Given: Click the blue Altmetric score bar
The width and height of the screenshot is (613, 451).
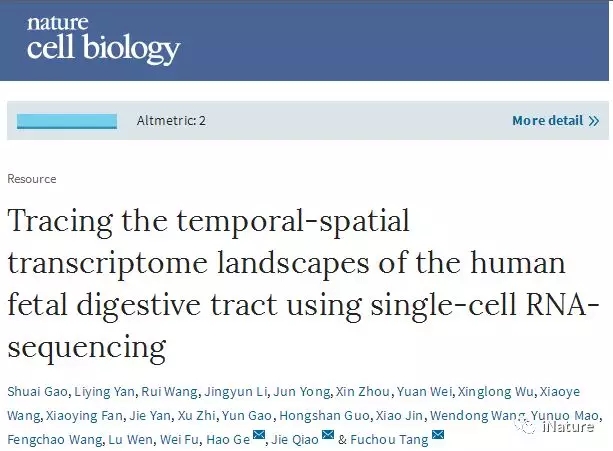Looking at the screenshot, I should click(x=67, y=121).
